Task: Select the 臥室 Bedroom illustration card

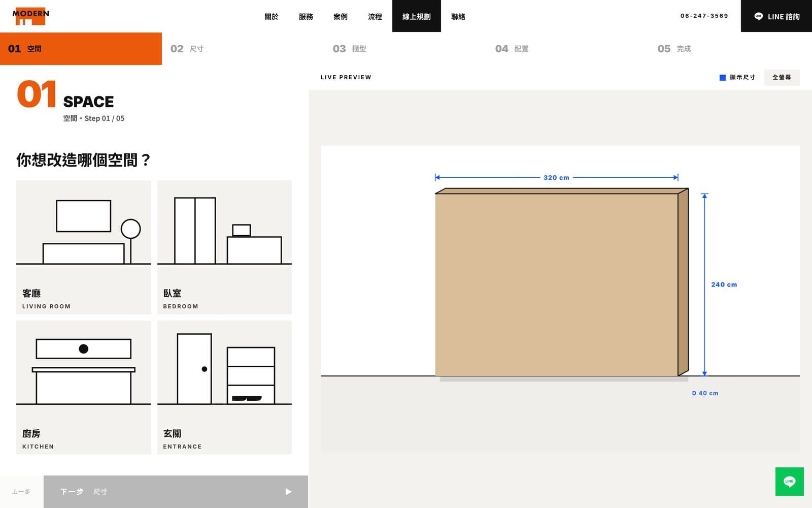Action: pos(224,247)
